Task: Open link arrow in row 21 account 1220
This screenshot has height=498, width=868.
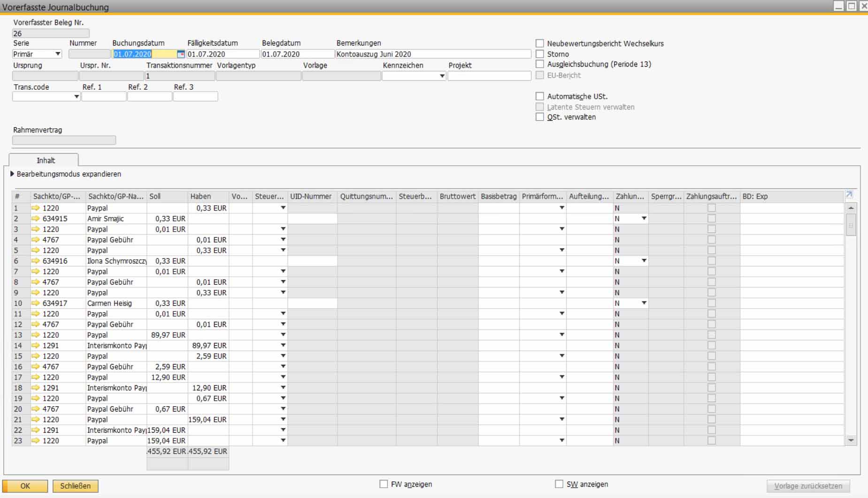Action: pos(36,420)
